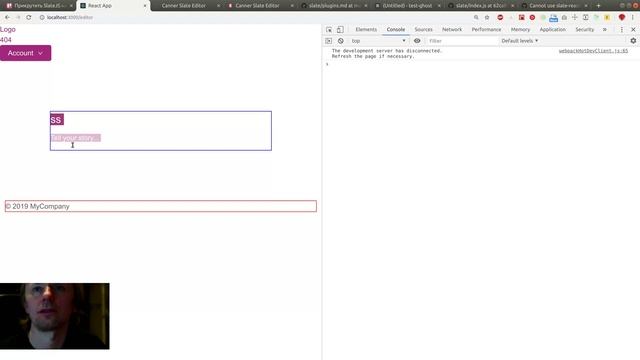Close the (Untitled) test-ghost tab
Image resolution: width=640 pixels, height=360 pixels.
(439, 6)
